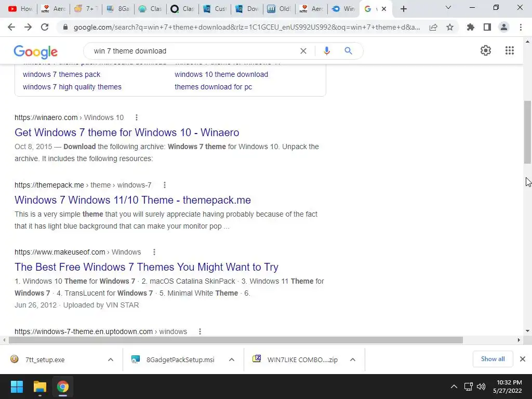Open clock and date 10:32 PM
532x399 pixels.
(x=508, y=387)
